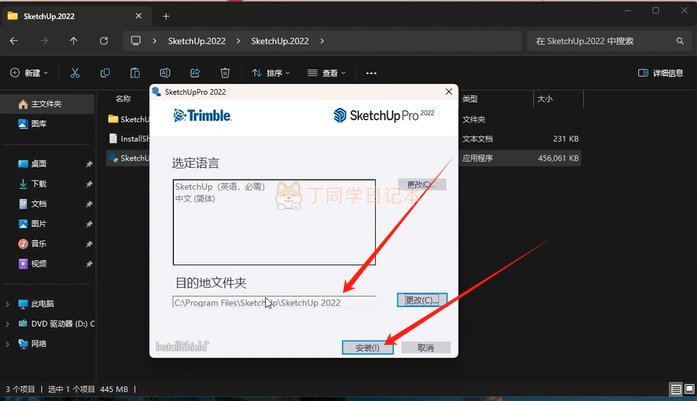697x401 pixels.
Task: Click the 类型 column header
Action: tap(470, 99)
